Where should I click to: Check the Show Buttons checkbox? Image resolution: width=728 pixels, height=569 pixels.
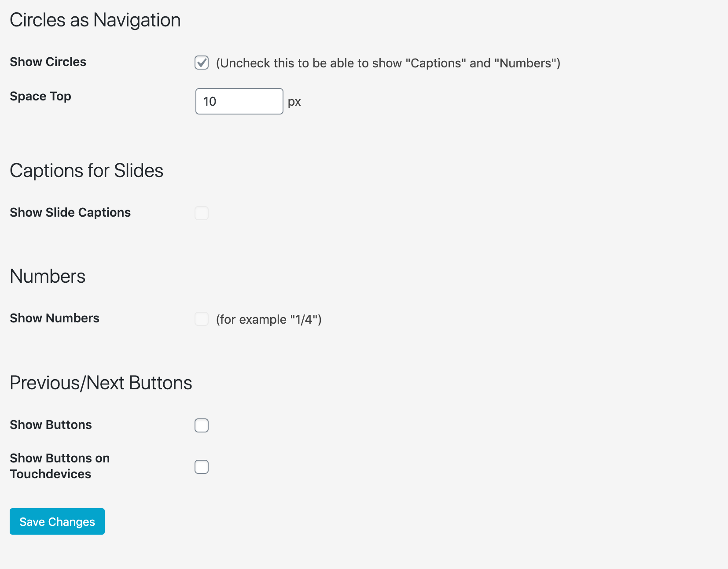(x=202, y=425)
